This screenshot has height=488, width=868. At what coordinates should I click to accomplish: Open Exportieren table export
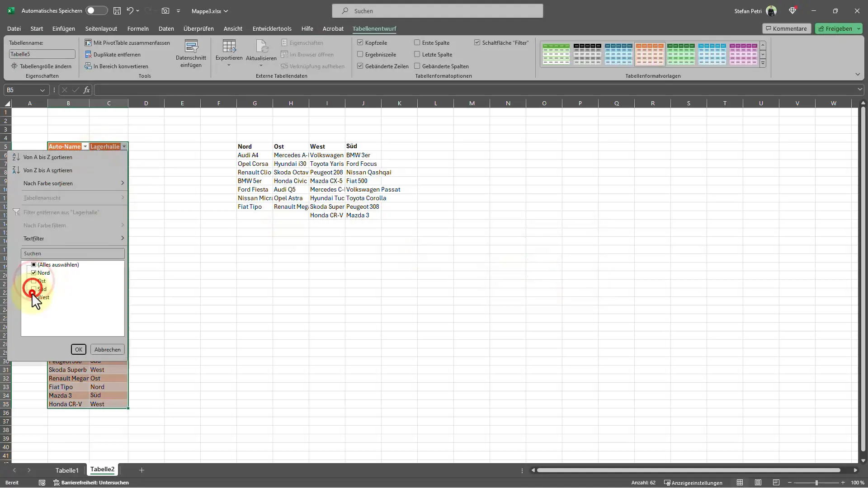pyautogui.click(x=229, y=54)
